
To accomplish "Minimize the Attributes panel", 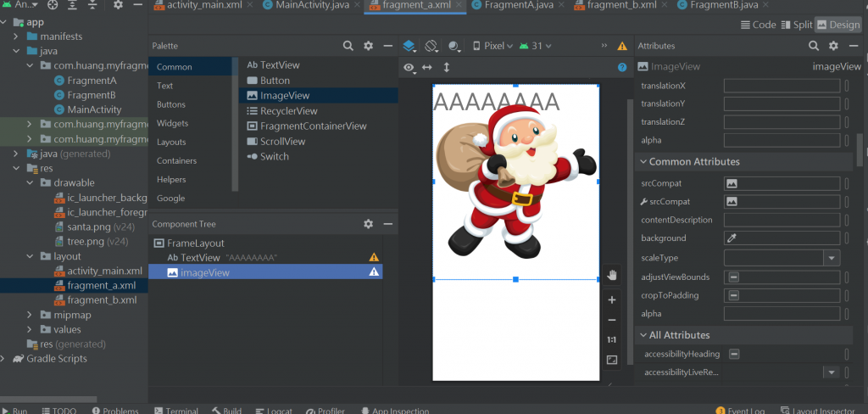I will 853,46.
